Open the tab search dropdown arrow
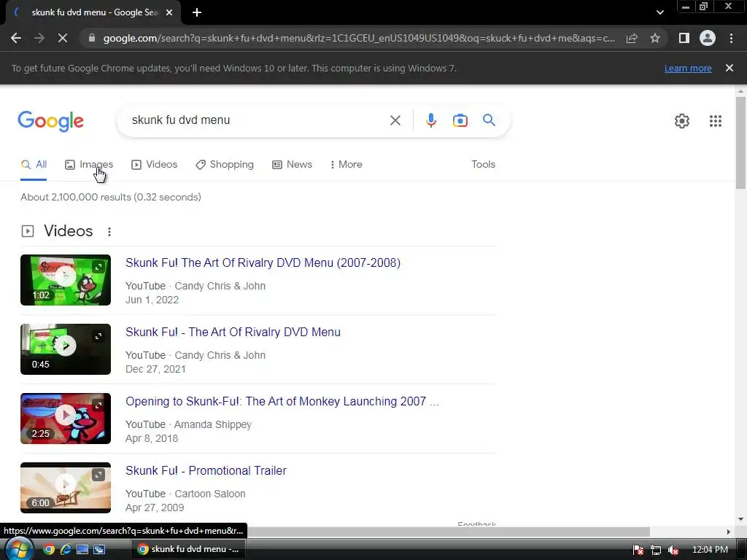Screen dimensions: 747x560 click(659, 12)
